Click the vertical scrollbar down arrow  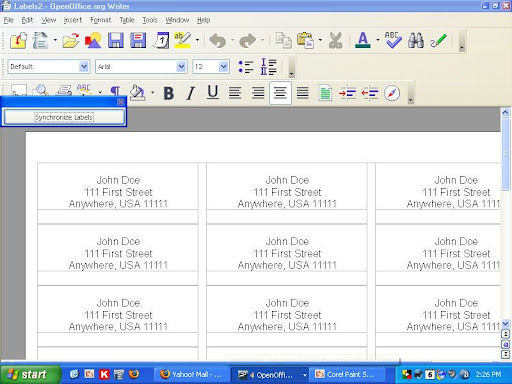point(505,324)
